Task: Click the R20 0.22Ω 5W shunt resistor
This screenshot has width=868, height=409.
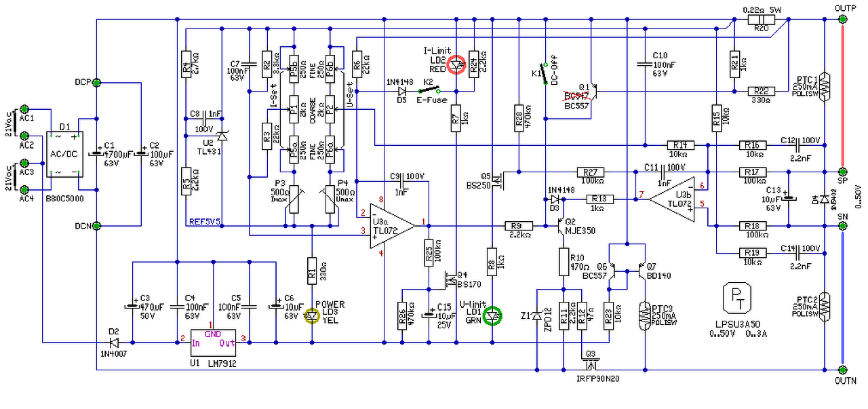Action: [761, 20]
